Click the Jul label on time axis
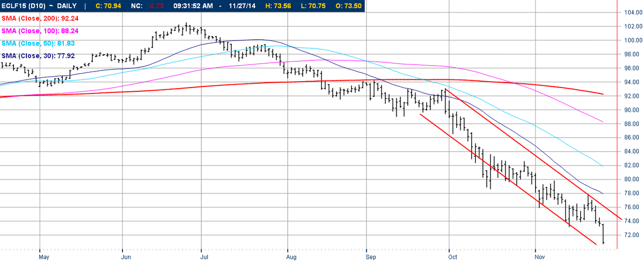The width and height of the screenshot is (644, 261). pyautogui.click(x=206, y=256)
